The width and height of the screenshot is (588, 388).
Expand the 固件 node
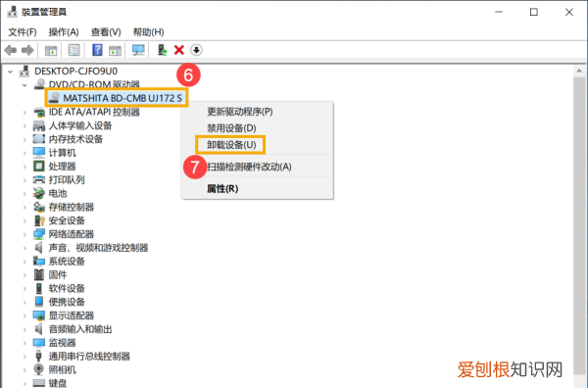coord(24,275)
